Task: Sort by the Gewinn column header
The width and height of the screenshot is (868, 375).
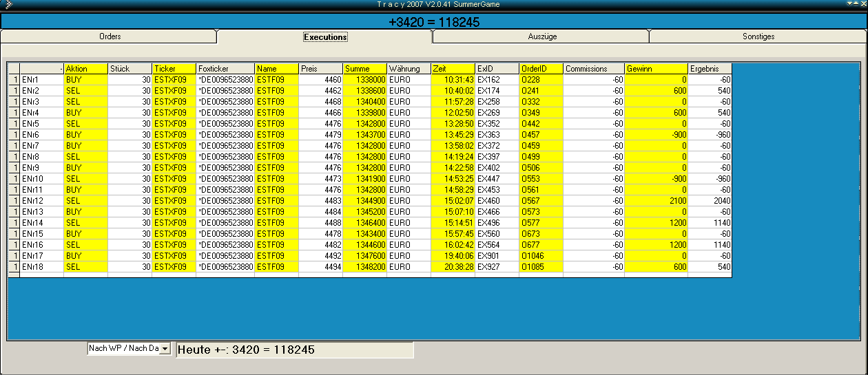Action: [656, 69]
